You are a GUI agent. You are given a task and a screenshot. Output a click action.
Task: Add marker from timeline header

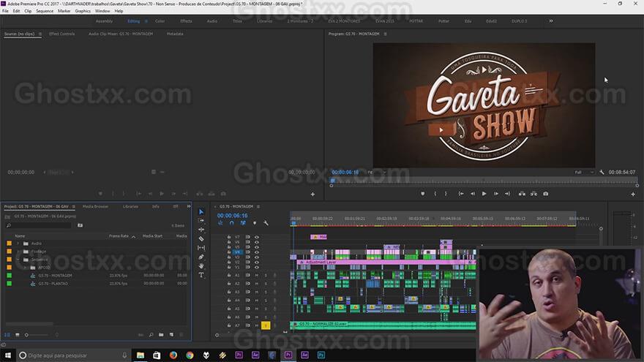[255, 223]
